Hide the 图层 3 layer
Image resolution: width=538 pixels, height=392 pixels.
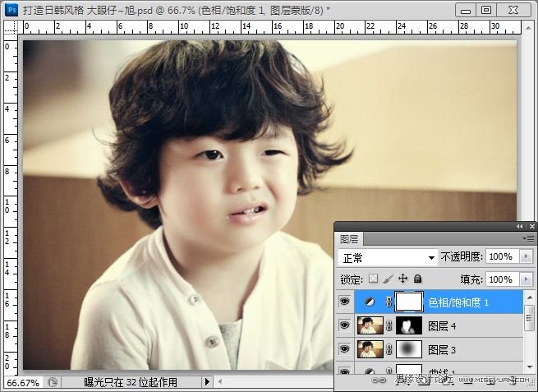(344, 349)
